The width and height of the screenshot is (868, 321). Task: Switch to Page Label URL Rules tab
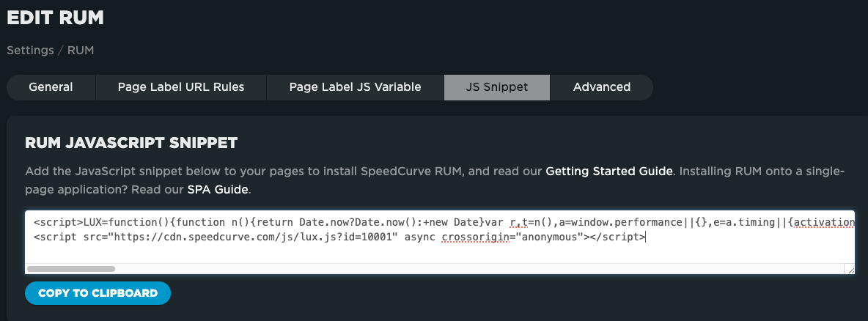pos(181,87)
